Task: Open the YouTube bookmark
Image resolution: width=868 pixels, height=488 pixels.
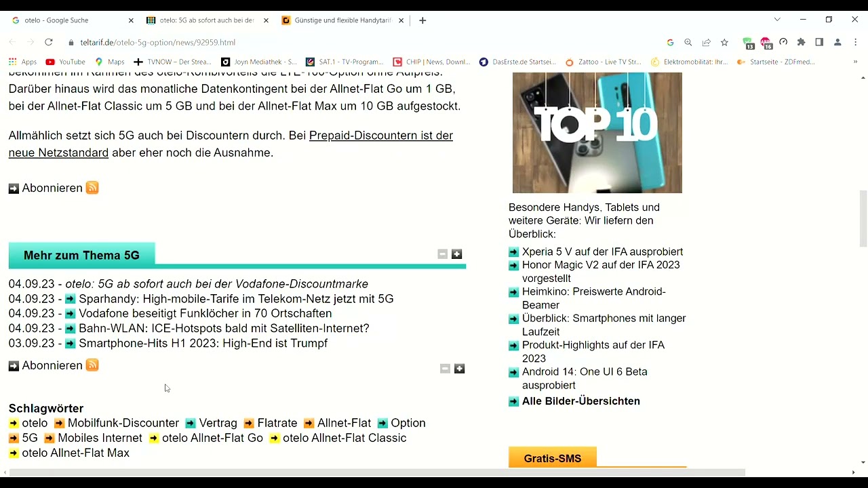Action: point(65,62)
